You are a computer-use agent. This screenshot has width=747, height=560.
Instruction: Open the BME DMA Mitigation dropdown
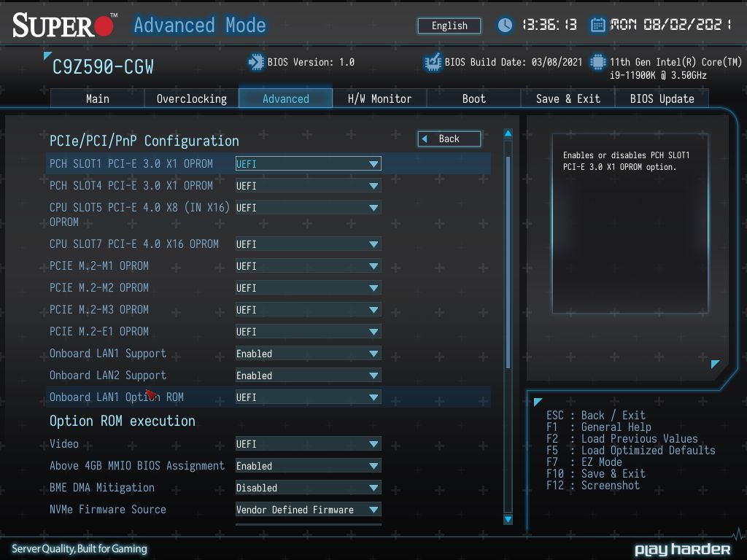click(x=309, y=488)
